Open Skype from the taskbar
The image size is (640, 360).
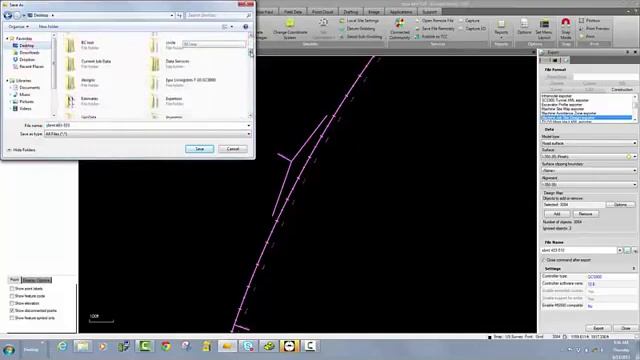click(x=248, y=347)
